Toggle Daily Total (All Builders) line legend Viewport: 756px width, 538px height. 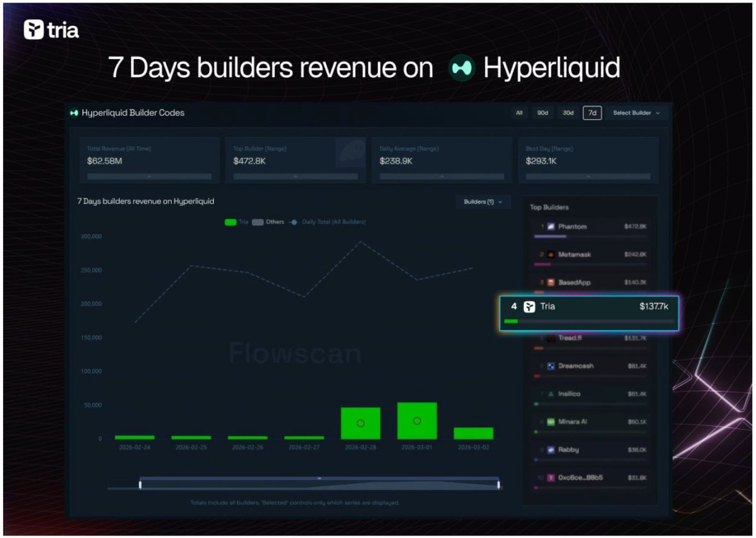click(327, 222)
